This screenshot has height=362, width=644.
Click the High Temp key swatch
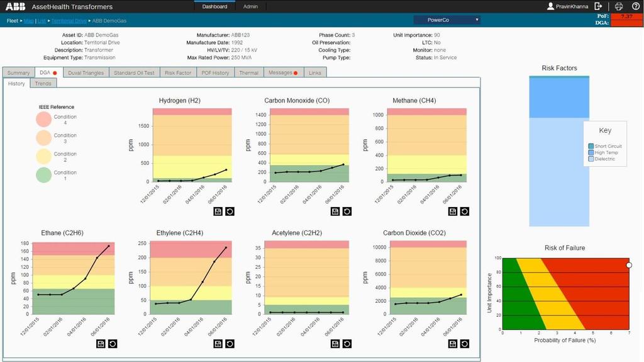591,152
